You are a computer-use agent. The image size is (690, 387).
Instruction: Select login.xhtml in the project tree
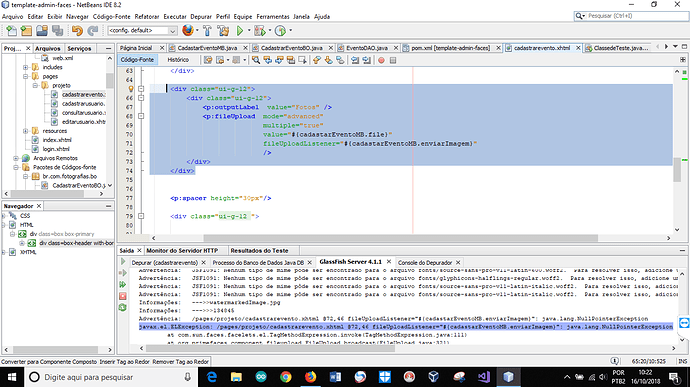pyautogui.click(x=56, y=149)
